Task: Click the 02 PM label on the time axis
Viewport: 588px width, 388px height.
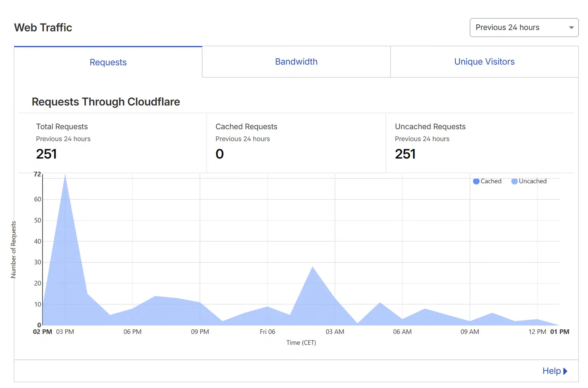Action: coord(42,332)
